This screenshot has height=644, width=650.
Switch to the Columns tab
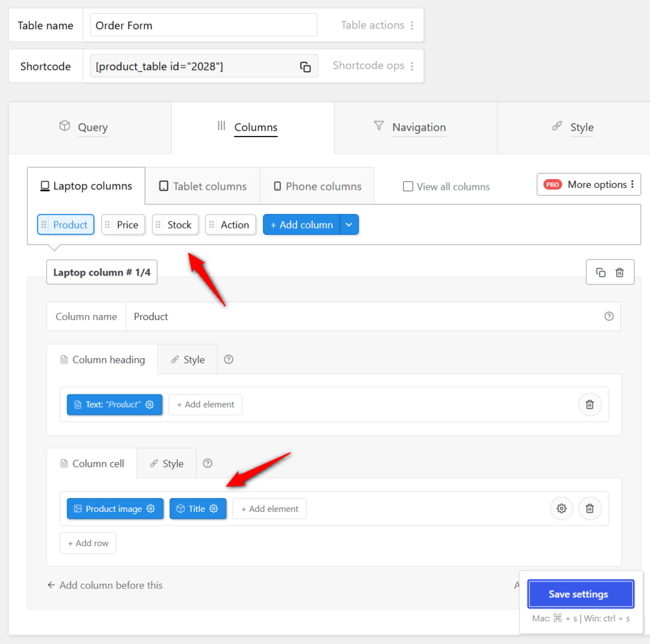pyautogui.click(x=253, y=128)
